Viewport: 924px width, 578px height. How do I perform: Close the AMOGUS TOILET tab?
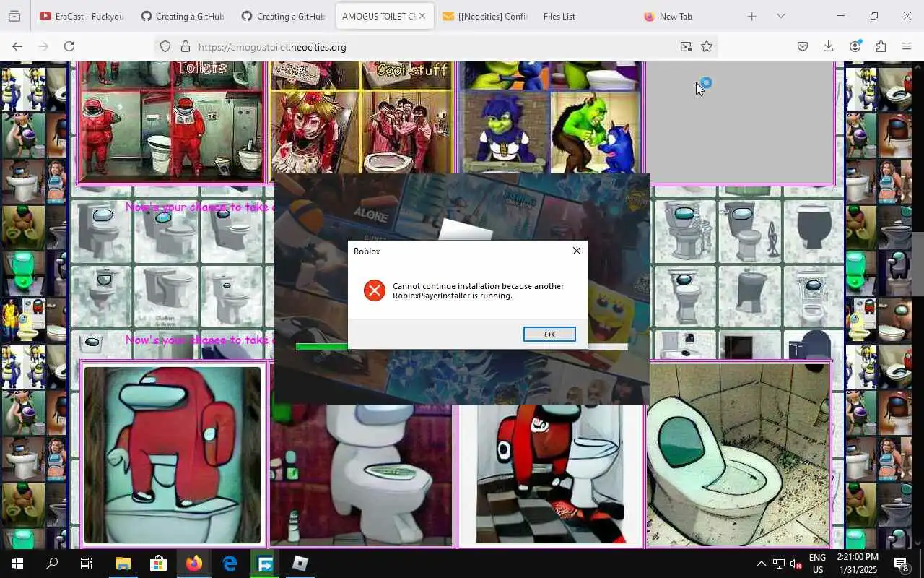[x=422, y=16]
